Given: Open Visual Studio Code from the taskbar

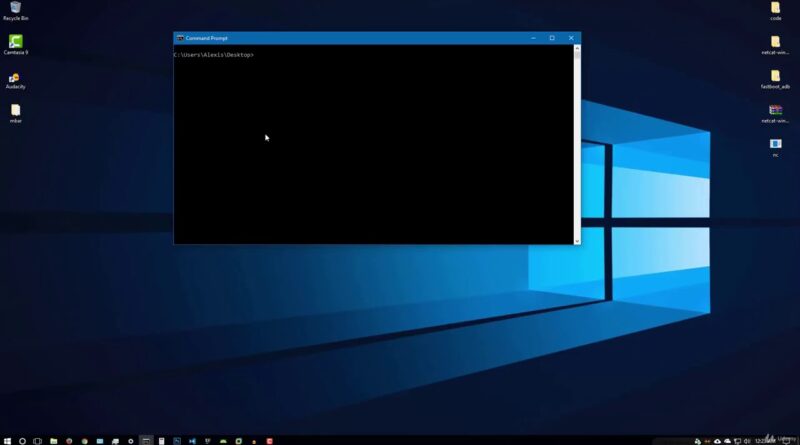Looking at the screenshot, I should click(192, 441).
